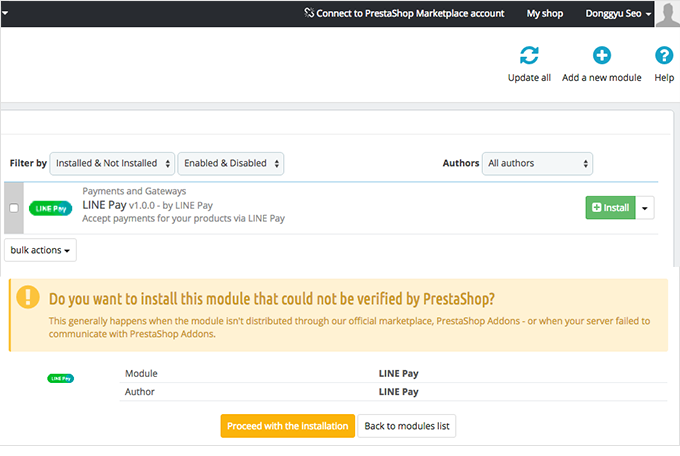
Task: Open the Enabled & Disabled filter dropdown
Action: 231,164
